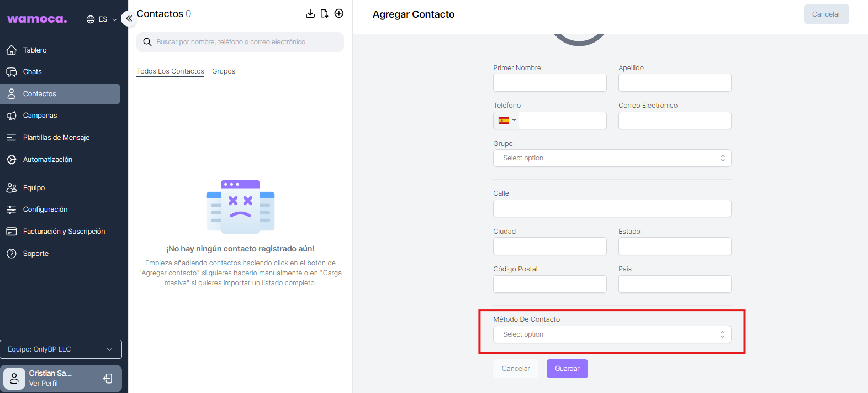Open Campañas from the megaphone icon
The height and width of the screenshot is (393, 868).
tap(12, 116)
